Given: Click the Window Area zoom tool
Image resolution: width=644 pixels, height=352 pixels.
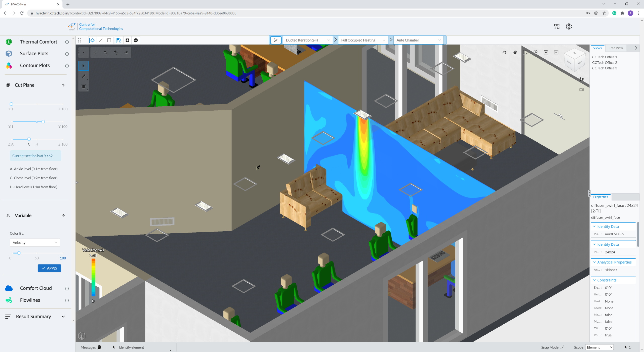Looking at the screenshot, I should pyautogui.click(x=536, y=52).
